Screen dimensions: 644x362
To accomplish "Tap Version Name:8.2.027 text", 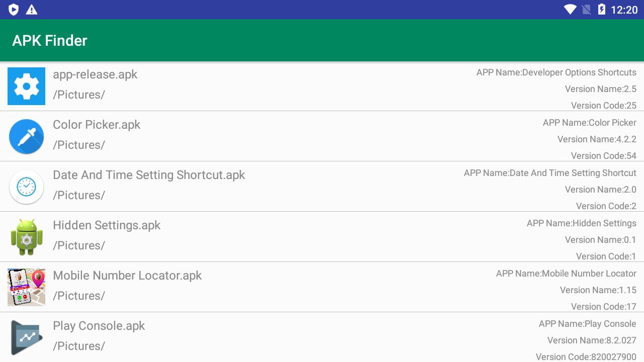I will point(592,340).
